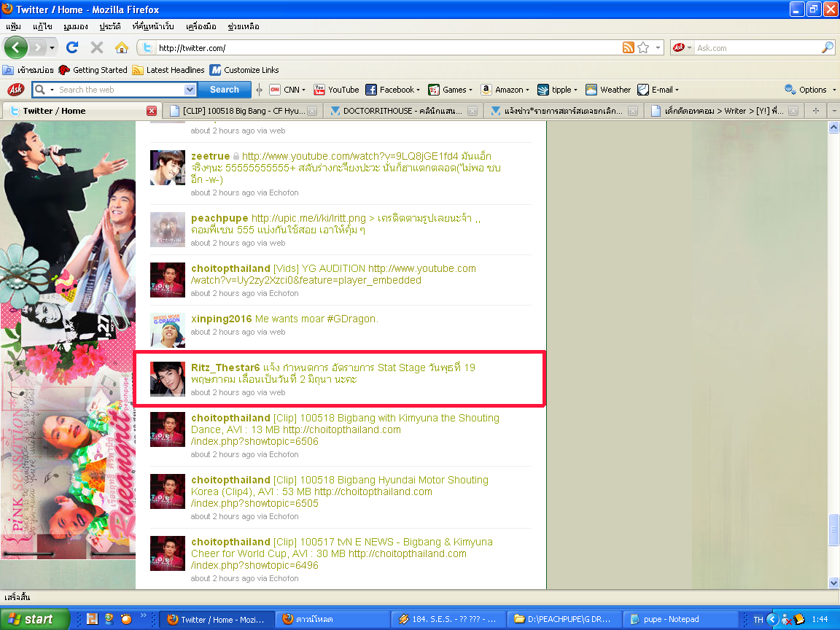Open the search engine selector dropdown
840x630 pixels.
(x=689, y=47)
